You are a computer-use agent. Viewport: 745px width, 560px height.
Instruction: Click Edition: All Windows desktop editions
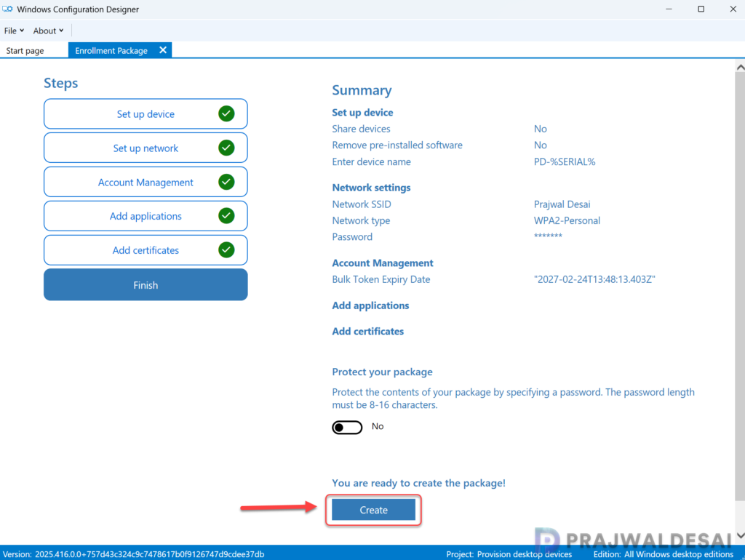point(663,554)
